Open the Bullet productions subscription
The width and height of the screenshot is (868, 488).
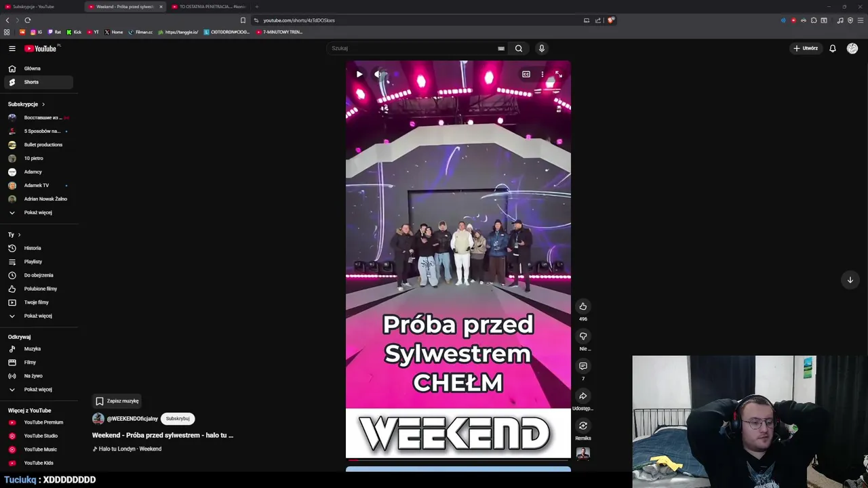[39, 144]
